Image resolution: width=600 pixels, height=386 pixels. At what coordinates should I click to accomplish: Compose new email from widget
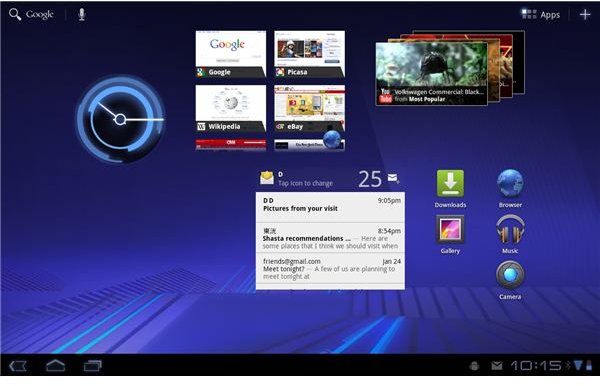pyautogui.click(x=393, y=178)
